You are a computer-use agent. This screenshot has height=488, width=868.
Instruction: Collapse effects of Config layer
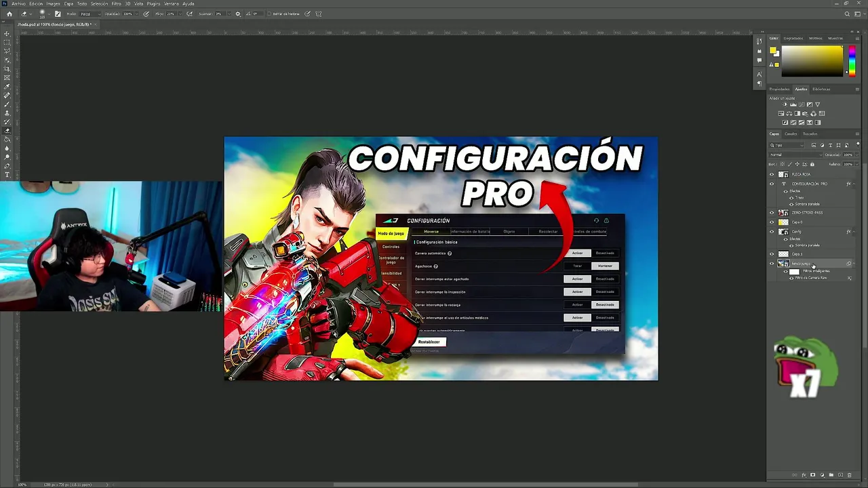click(x=854, y=232)
